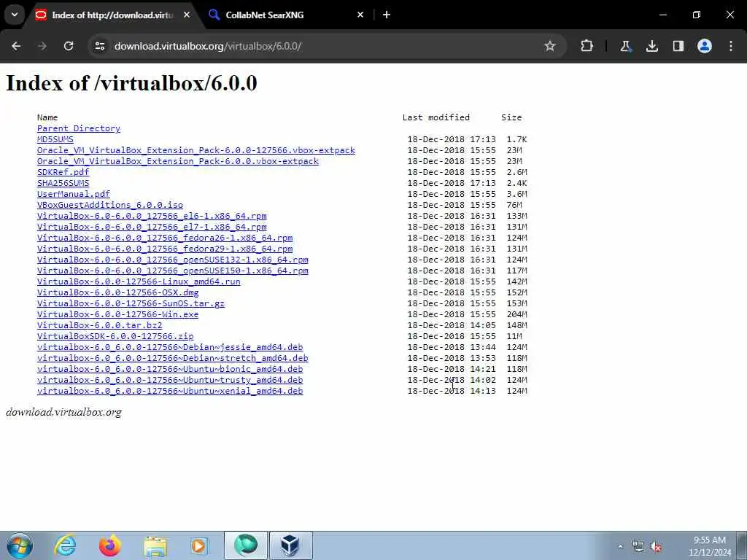
Task: Go back with the browser back arrow
Action: pos(16,46)
